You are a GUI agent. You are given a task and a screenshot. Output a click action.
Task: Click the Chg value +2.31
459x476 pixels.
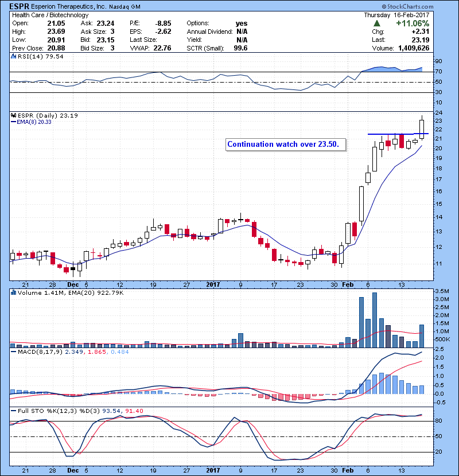pyautogui.click(x=421, y=32)
